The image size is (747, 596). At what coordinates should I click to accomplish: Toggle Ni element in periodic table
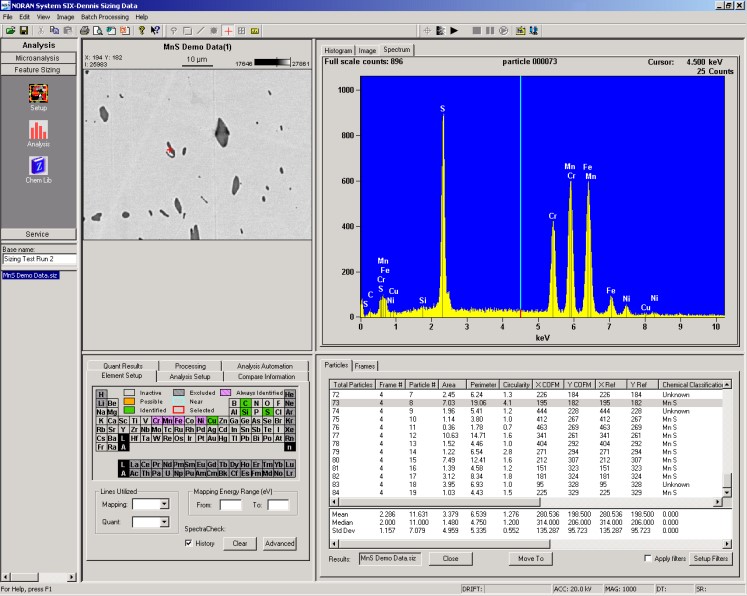tap(201, 421)
